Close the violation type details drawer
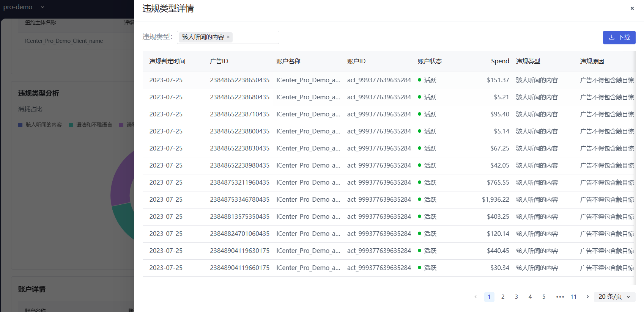Screen dimensions: 644x312 632,8
